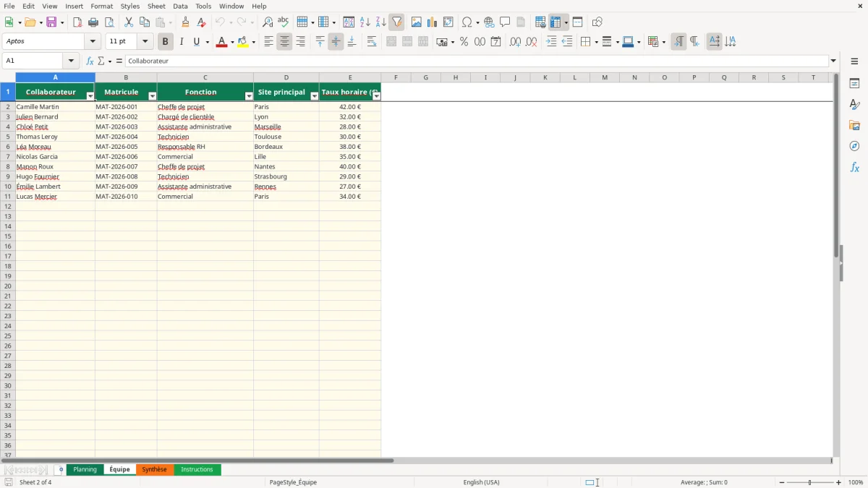Insert a comment
The width and height of the screenshot is (868, 488).
click(505, 22)
